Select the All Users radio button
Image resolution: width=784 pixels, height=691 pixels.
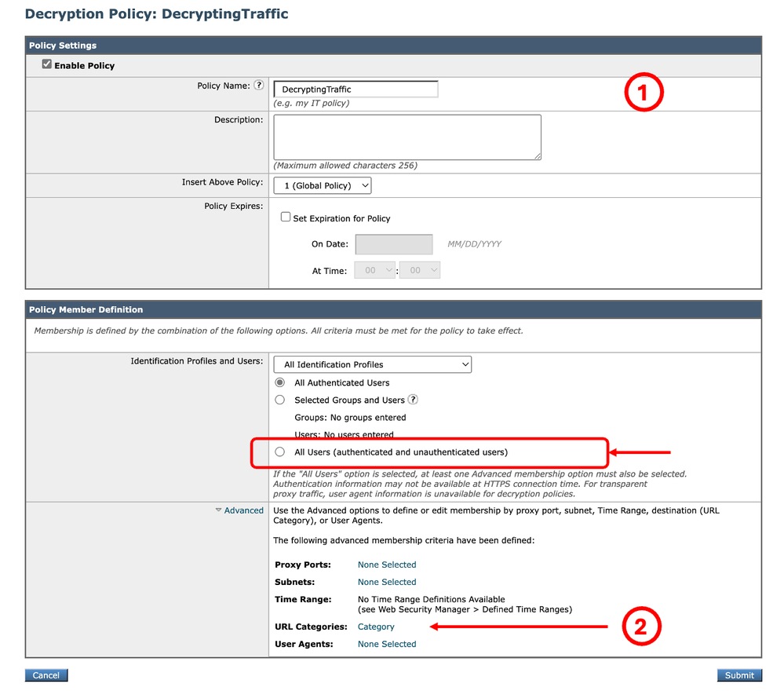279,452
